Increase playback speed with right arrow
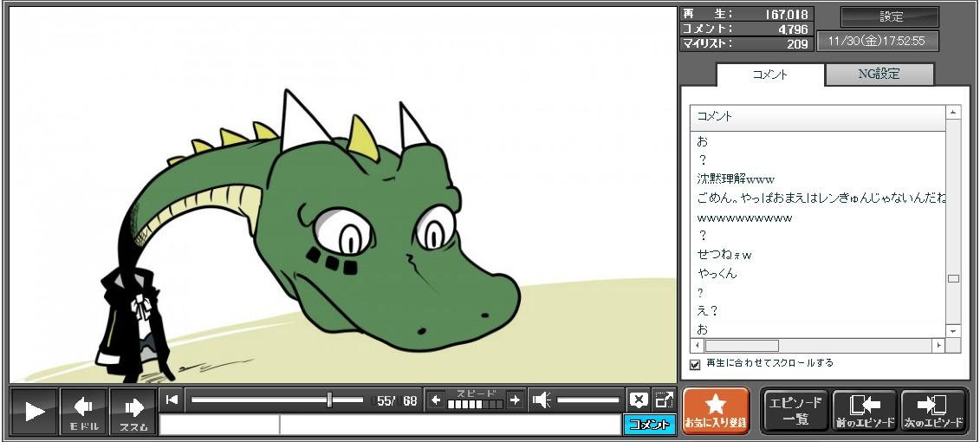 pyautogui.click(x=515, y=400)
